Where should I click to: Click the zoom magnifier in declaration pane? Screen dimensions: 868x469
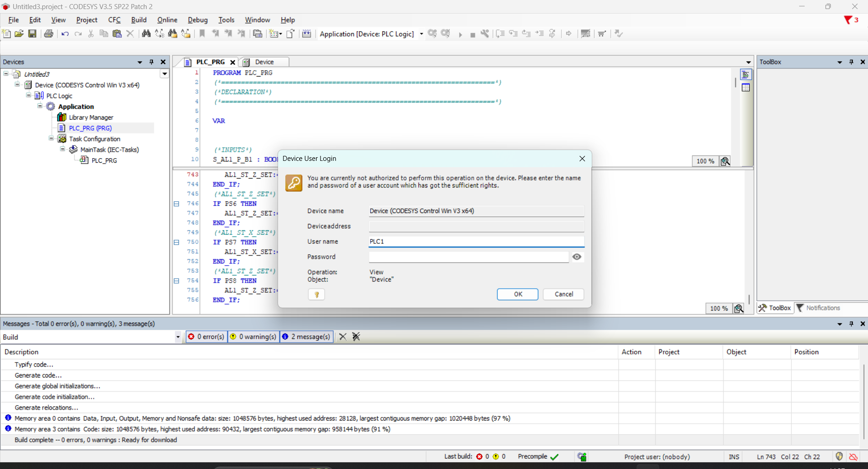tap(725, 161)
